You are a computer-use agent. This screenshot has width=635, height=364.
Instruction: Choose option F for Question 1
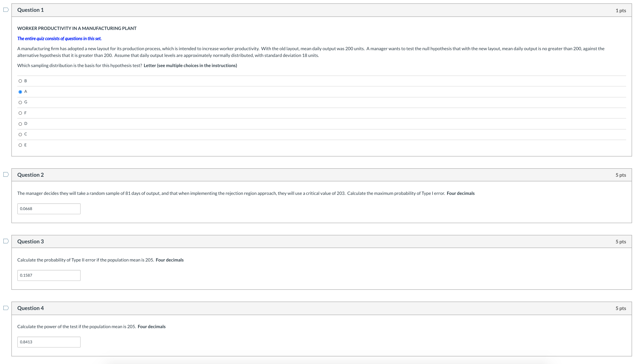tap(20, 113)
